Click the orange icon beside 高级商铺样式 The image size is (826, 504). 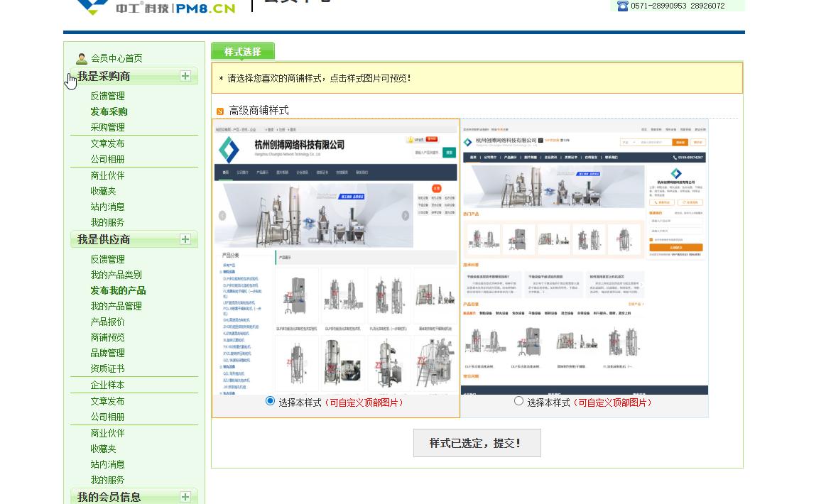coord(220,111)
